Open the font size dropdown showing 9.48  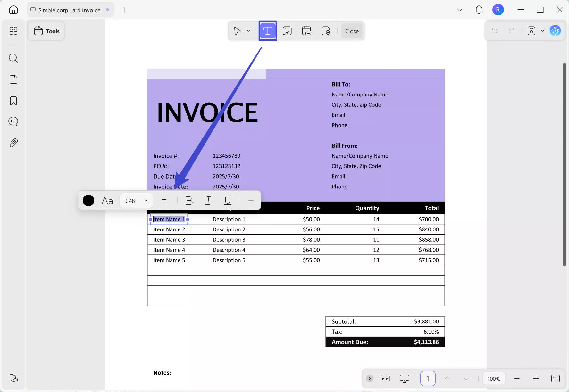point(136,200)
